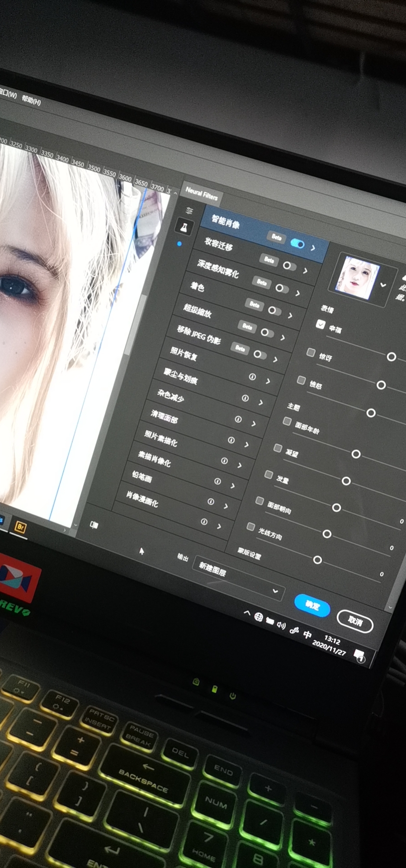Screen dimensions: 406x868
Task: Click the info icon for 杂色减少
Action: (x=238, y=419)
